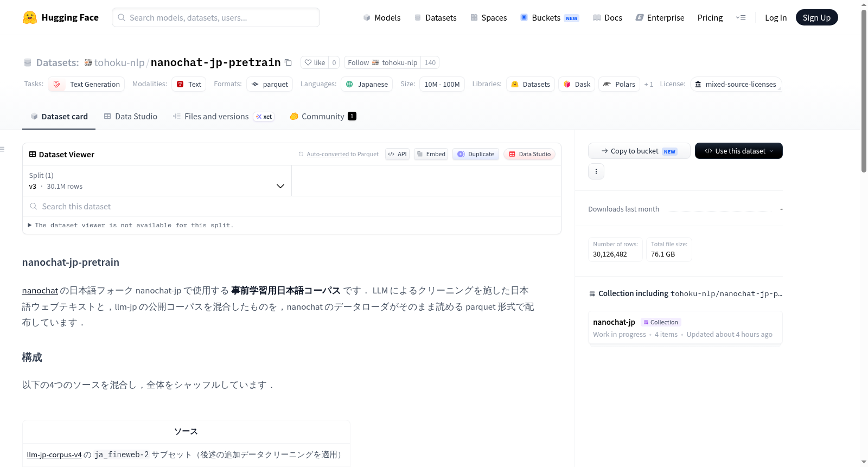
Task: Open the Pricing page
Action: (x=710, y=17)
